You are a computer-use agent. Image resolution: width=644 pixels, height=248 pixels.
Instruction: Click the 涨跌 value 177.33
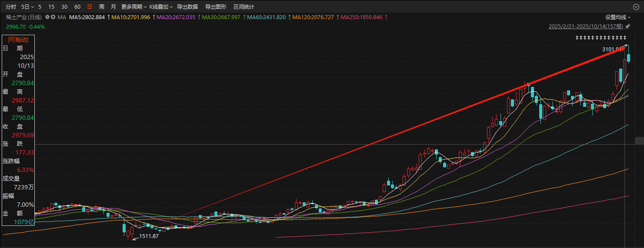(25, 152)
